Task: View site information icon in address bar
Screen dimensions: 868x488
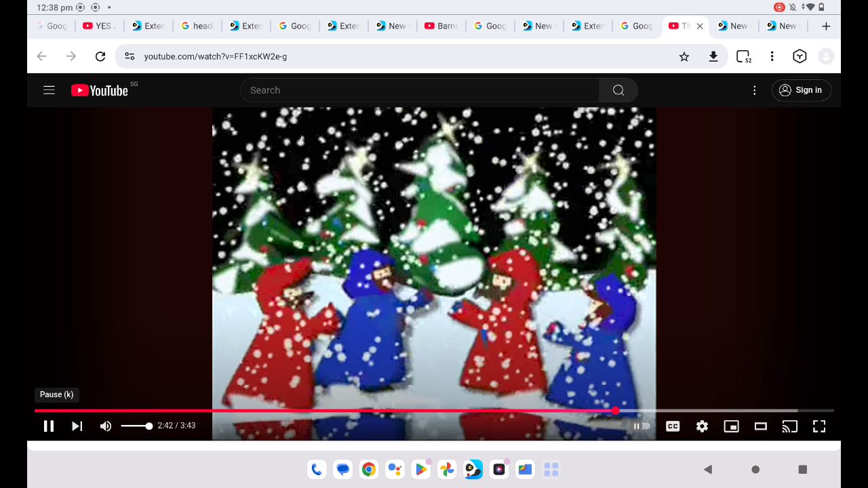Action: [130, 56]
